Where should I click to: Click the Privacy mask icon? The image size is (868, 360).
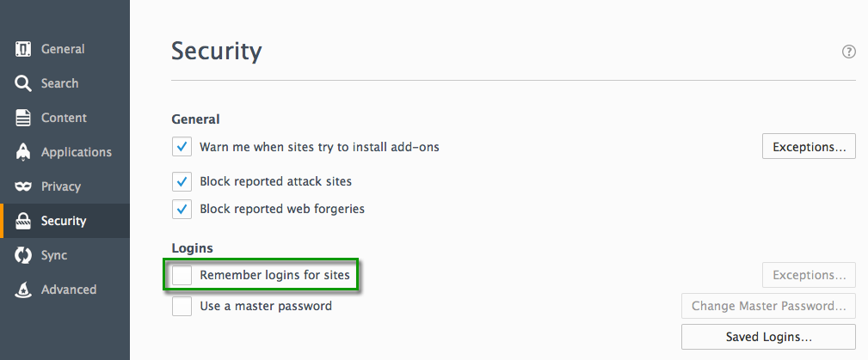(23, 186)
